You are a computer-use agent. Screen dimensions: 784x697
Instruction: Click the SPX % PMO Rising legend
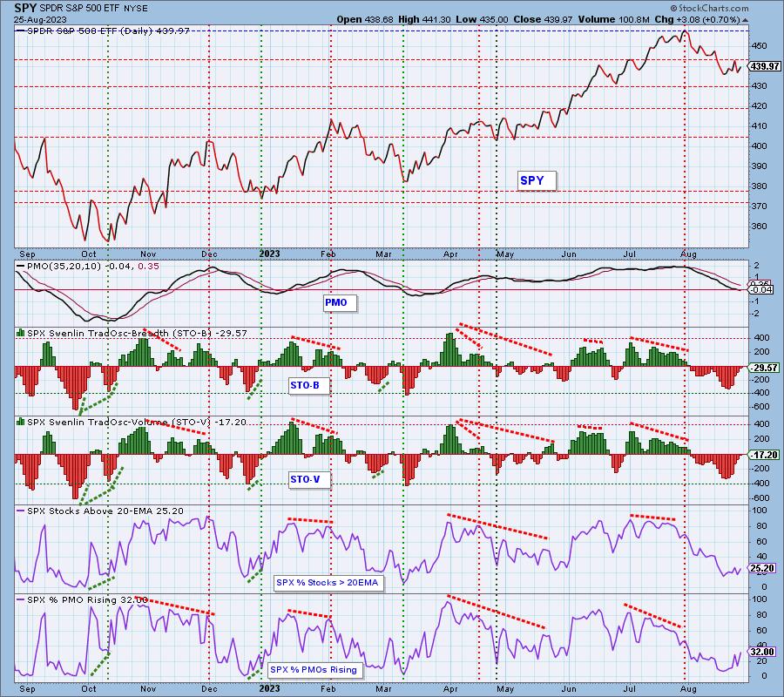82,600
